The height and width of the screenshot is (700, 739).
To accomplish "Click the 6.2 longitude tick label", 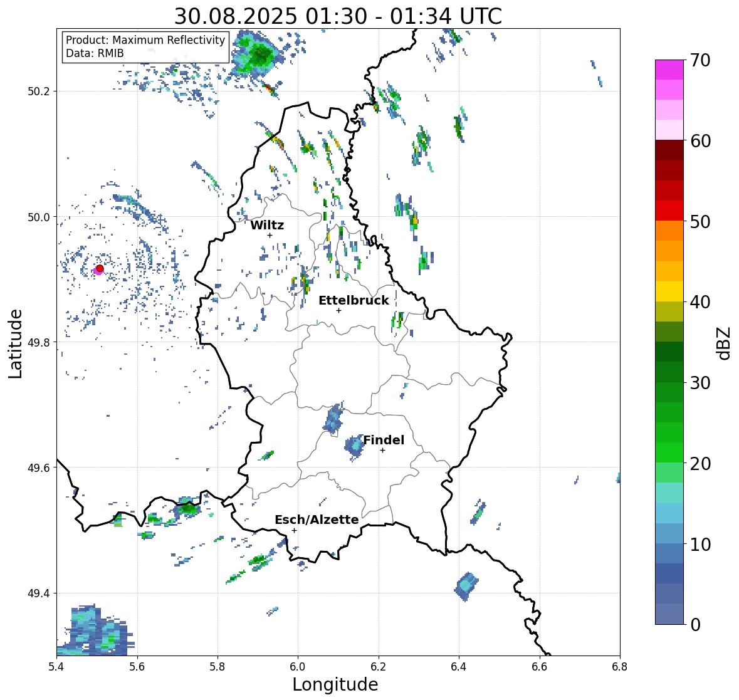I will 379,666.
